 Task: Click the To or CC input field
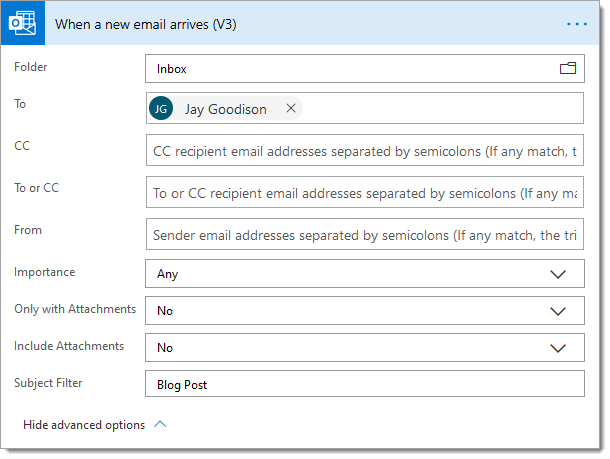pyautogui.click(x=365, y=192)
